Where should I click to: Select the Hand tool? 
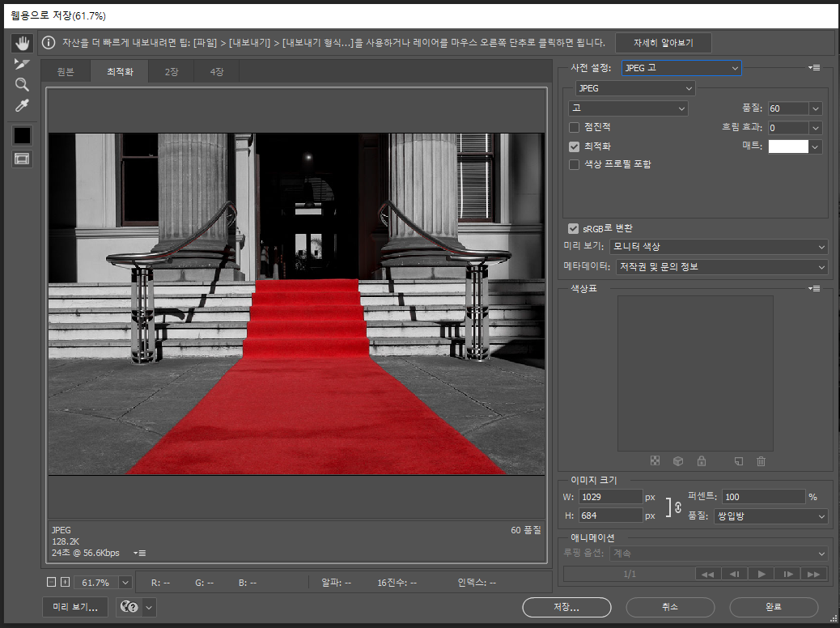pos(22,43)
